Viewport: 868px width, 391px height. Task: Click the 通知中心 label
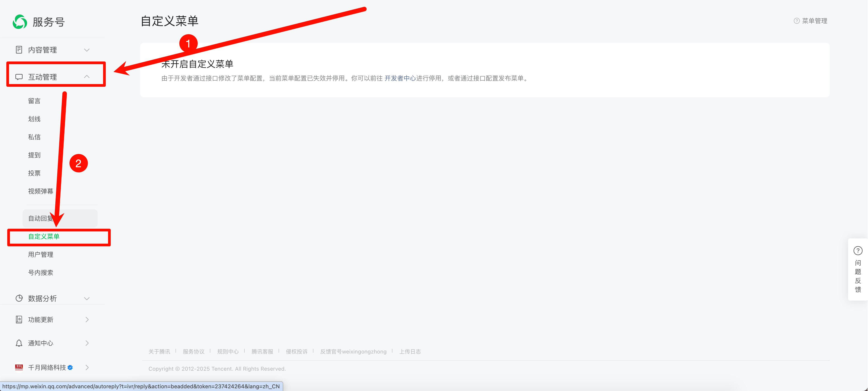click(x=41, y=343)
